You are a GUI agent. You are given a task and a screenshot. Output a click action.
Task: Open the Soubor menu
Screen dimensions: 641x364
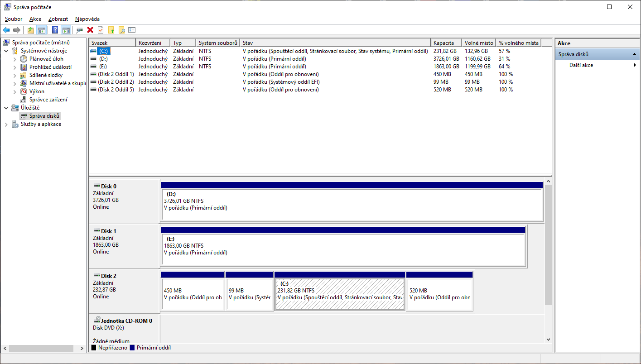click(14, 19)
